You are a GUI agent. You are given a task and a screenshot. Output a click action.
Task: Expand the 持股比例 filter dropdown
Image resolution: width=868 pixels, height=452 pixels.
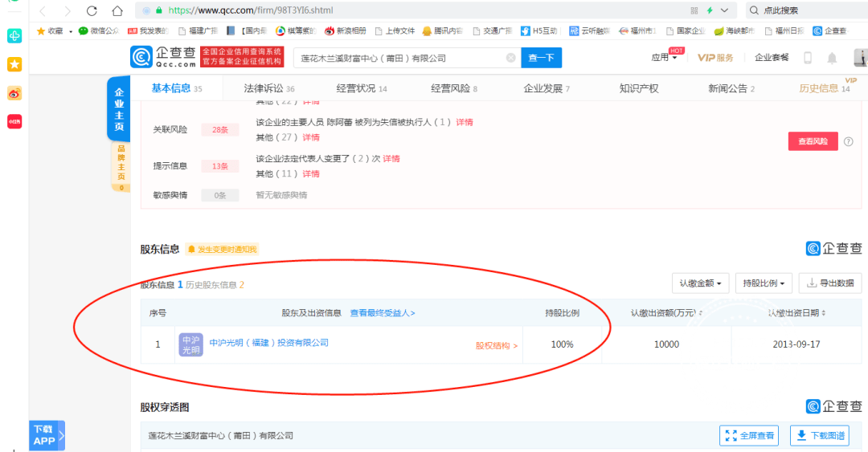click(x=764, y=283)
